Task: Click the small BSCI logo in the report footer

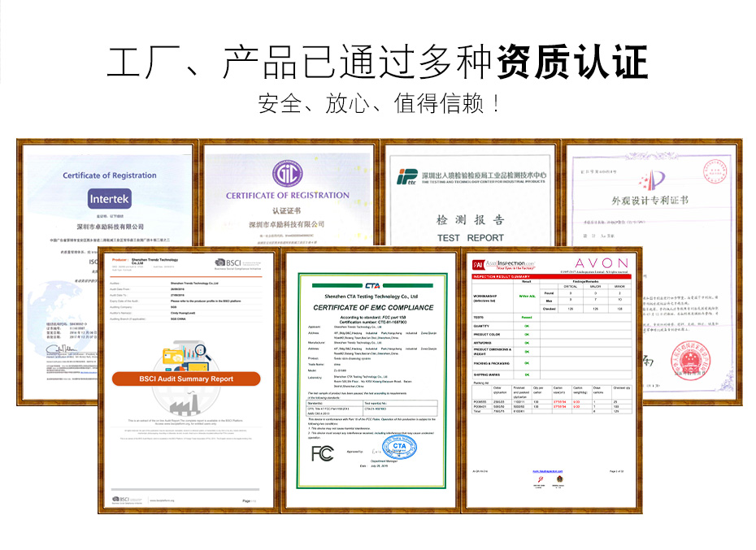Action: (x=120, y=500)
